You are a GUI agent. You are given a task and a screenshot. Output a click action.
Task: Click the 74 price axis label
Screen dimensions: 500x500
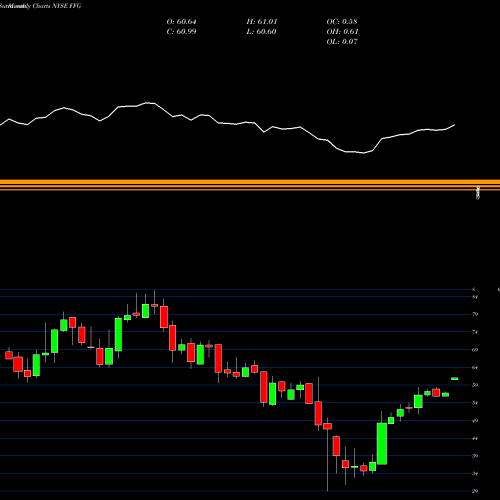(475, 332)
